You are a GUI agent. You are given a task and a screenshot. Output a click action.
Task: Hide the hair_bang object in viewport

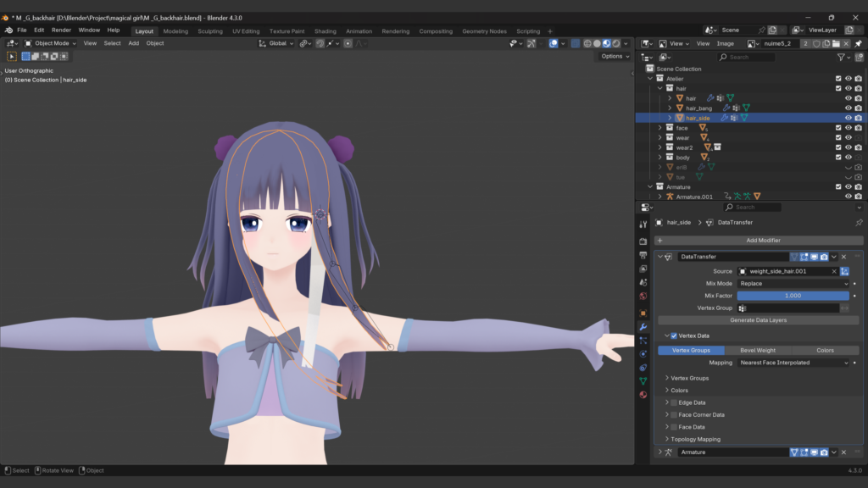coord(848,108)
